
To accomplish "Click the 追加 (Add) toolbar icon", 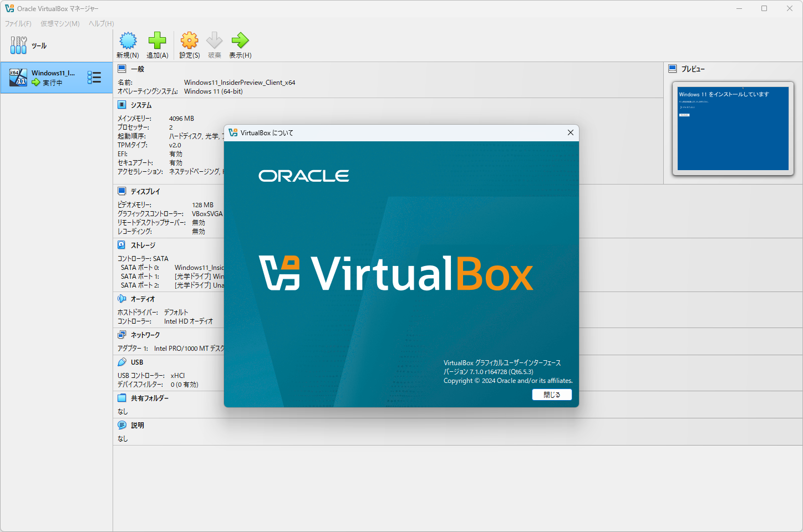I will coord(157,42).
